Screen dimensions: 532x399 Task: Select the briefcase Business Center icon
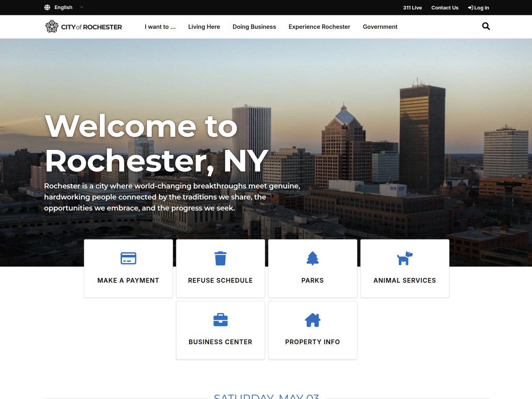click(220, 319)
